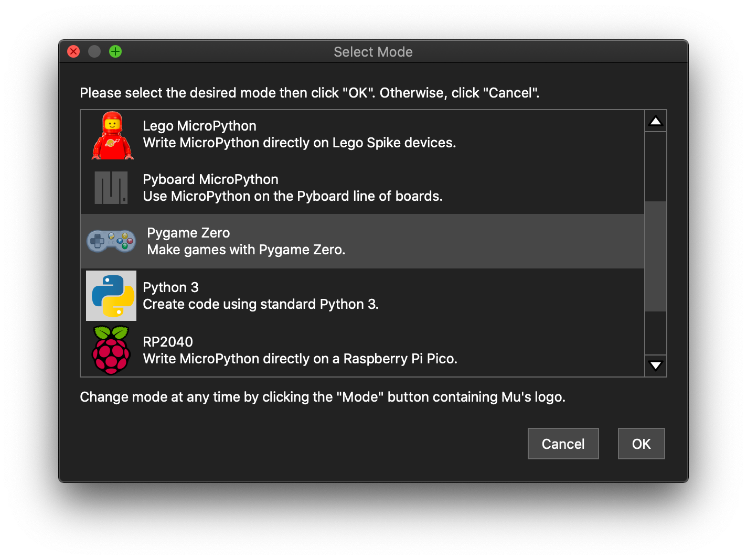Click the blue and yellow Python logo
Screen dimensions: 747x560
click(x=111, y=296)
